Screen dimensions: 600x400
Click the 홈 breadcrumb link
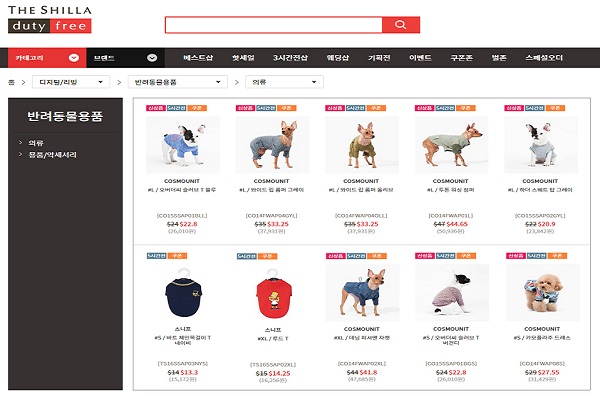coord(11,82)
